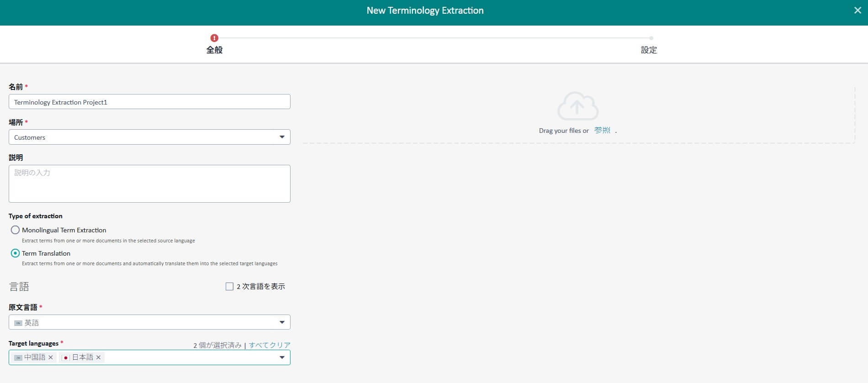868x383 pixels.
Task: Go to the 全般 step tab
Action: coord(214,50)
